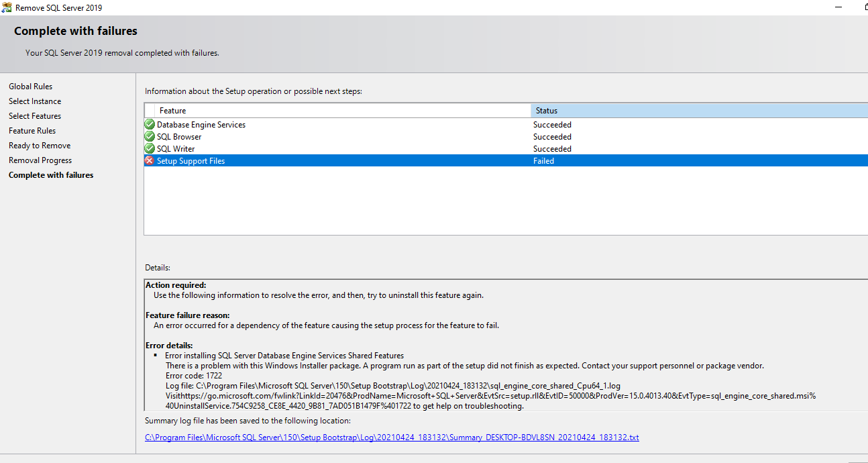Click the 'Information about the Setup operation' label
Image resolution: width=868 pixels, height=463 pixels.
(254, 91)
